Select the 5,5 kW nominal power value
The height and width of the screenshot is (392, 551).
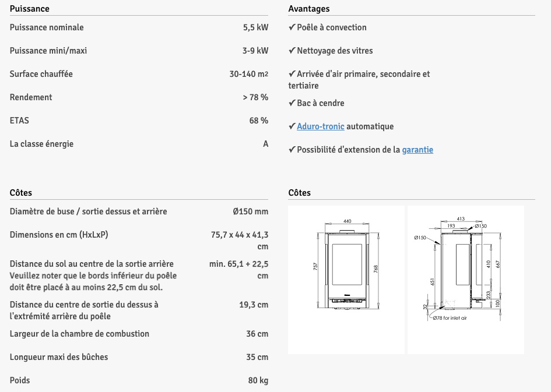[255, 27]
